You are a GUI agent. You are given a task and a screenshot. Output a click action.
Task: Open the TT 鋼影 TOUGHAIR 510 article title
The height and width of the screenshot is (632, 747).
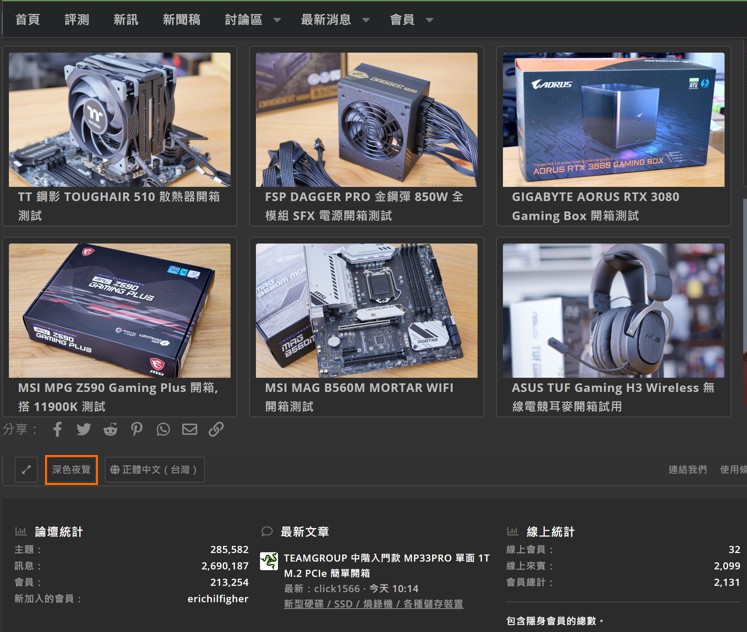[x=119, y=206]
